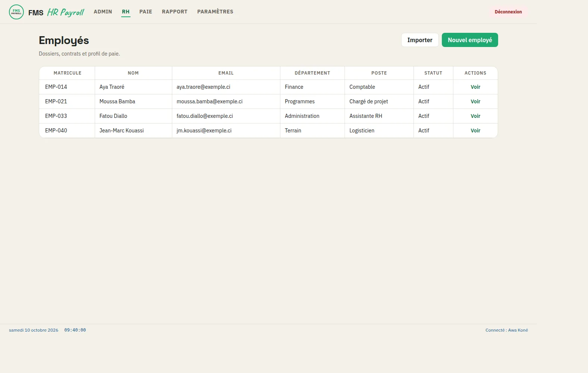Click the name Moussa Bamba
This screenshot has width=588, height=373.
pos(117,101)
